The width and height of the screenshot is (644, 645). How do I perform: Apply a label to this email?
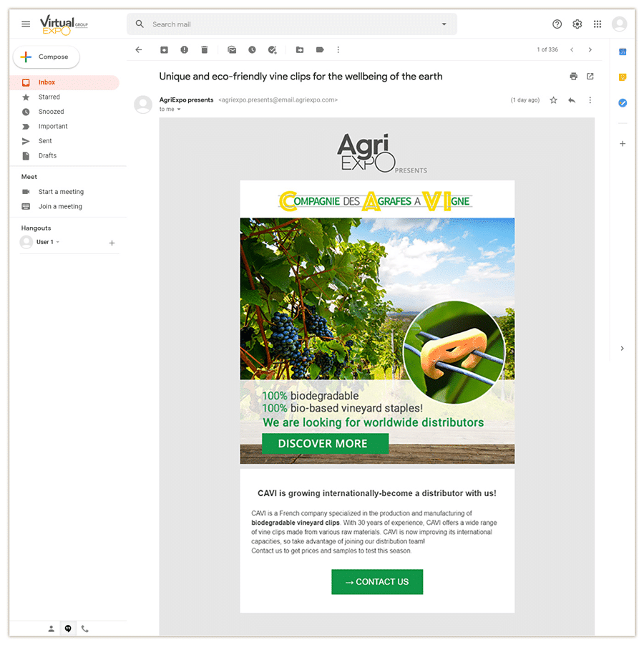(320, 50)
